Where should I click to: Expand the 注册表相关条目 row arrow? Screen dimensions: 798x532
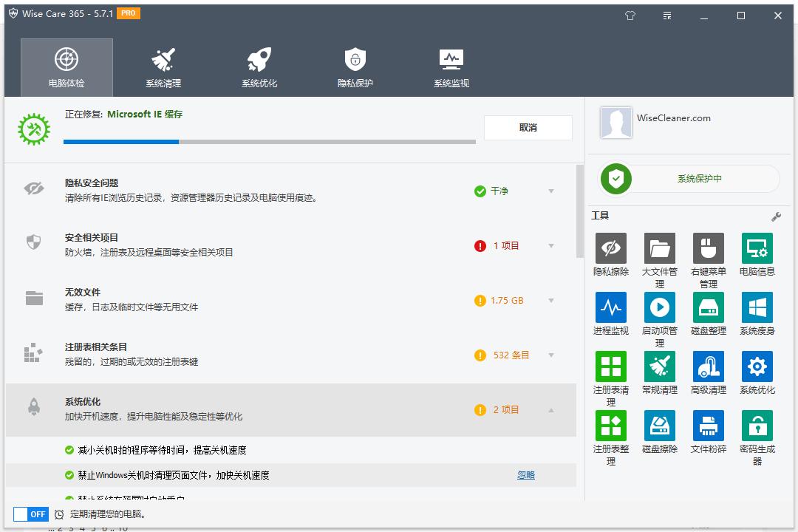click(551, 355)
